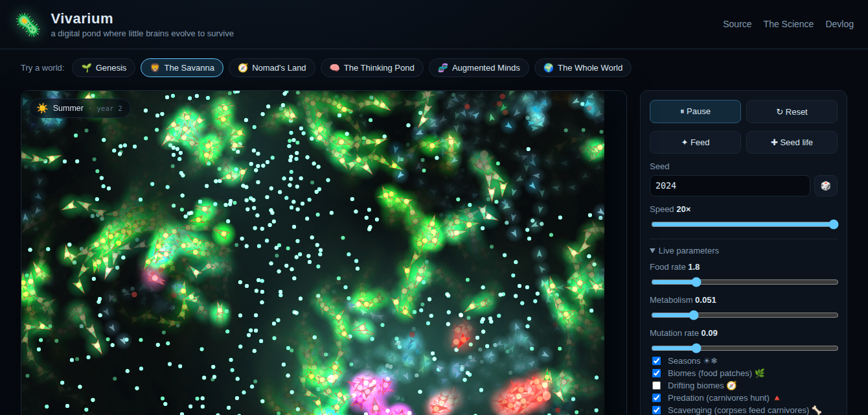Select The Whole World preset
Viewport: 868px width, 415px height.
pos(583,67)
